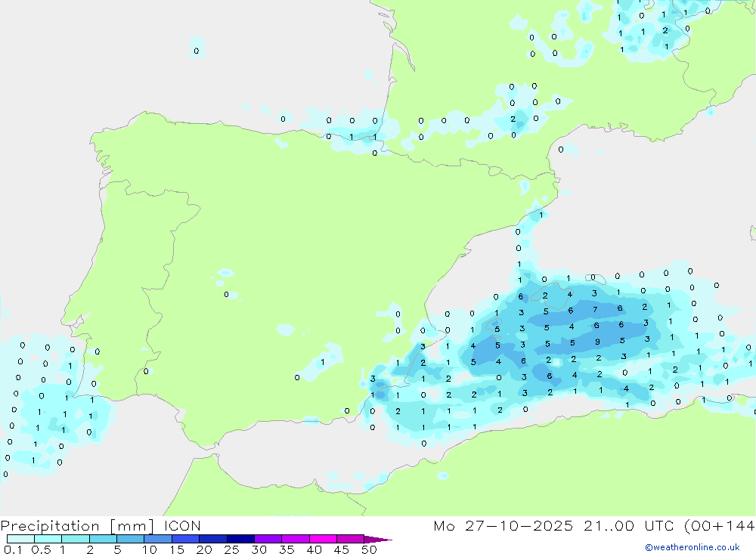Click the 1–2 mm legend color box

pos(76,539)
